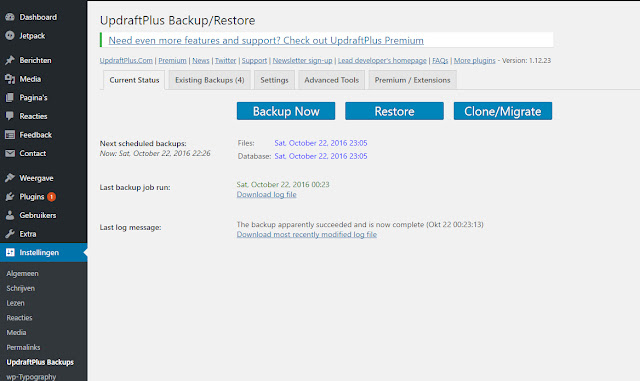
Task: Click the Restore button
Action: tap(394, 111)
